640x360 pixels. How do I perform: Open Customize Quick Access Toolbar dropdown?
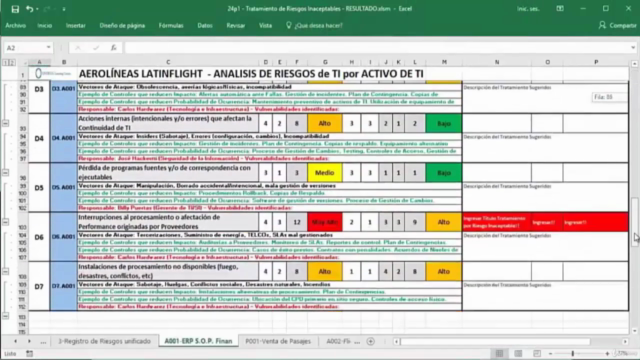(64, 9)
